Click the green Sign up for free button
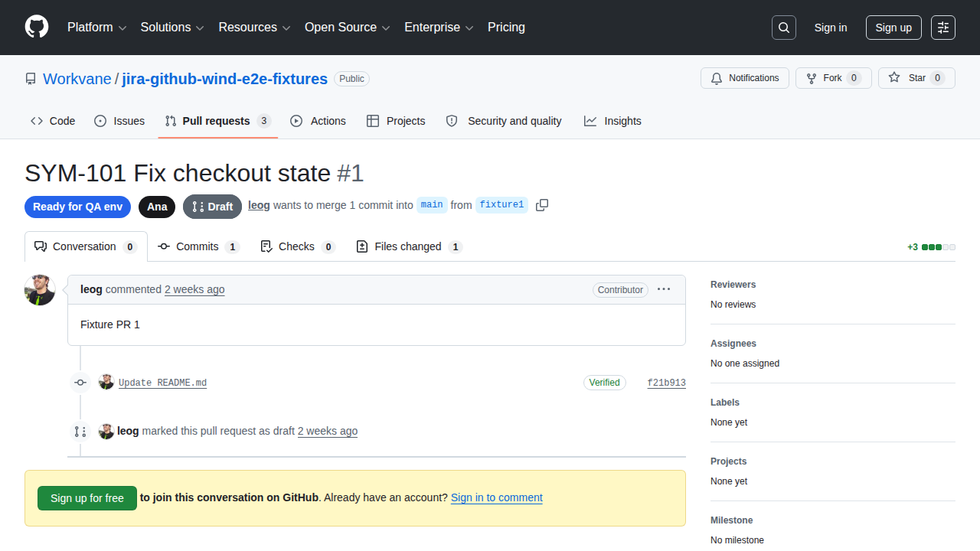This screenshot has width=980, height=551. pyautogui.click(x=87, y=498)
